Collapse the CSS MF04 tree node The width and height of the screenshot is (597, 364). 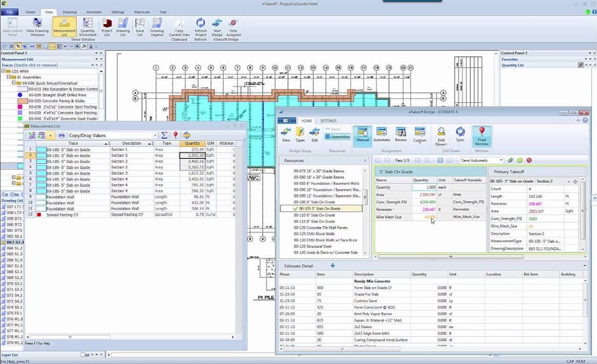3,71
